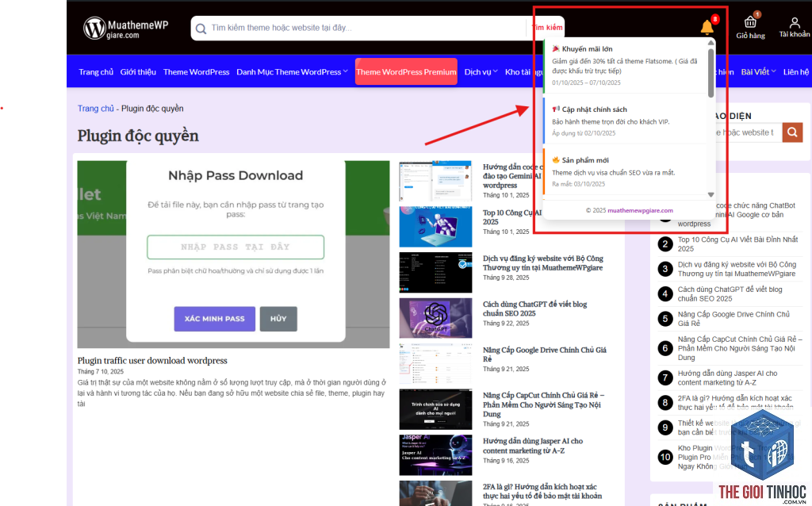Open the notification bell icon
This screenshot has height=506, width=812.
(707, 27)
